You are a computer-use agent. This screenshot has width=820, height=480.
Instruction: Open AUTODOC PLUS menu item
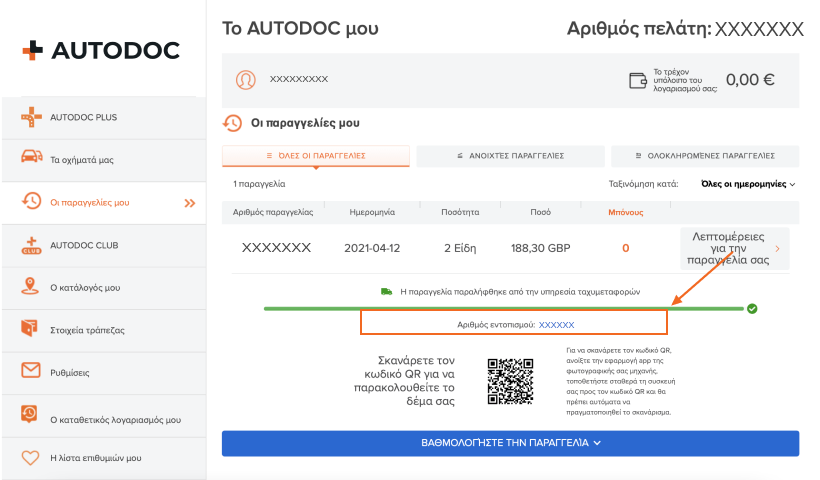click(104, 118)
